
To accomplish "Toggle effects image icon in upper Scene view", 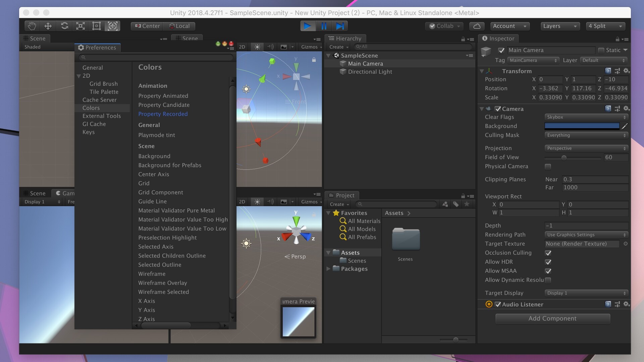I will tap(284, 47).
